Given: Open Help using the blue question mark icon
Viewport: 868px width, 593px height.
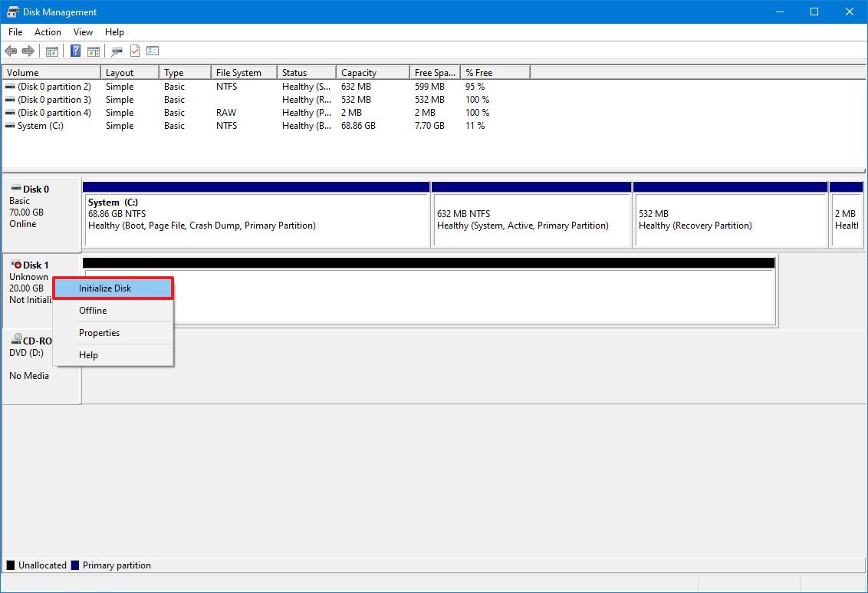Looking at the screenshot, I should 74,51.
